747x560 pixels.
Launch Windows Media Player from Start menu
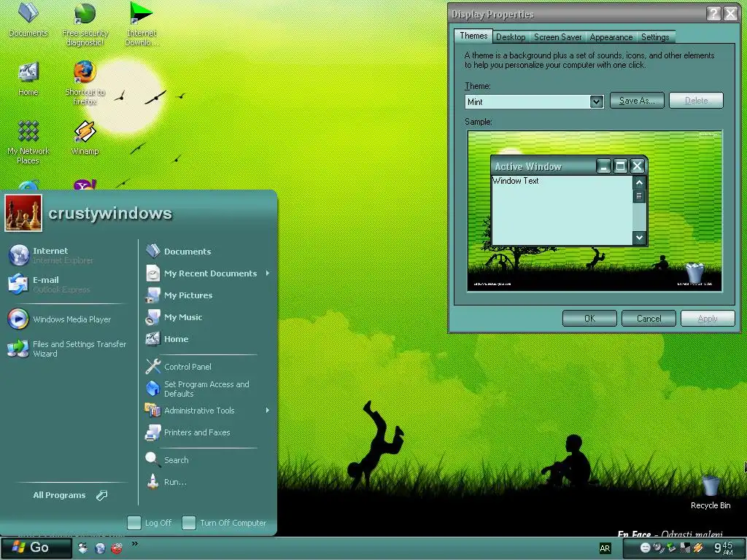[60, 319]
